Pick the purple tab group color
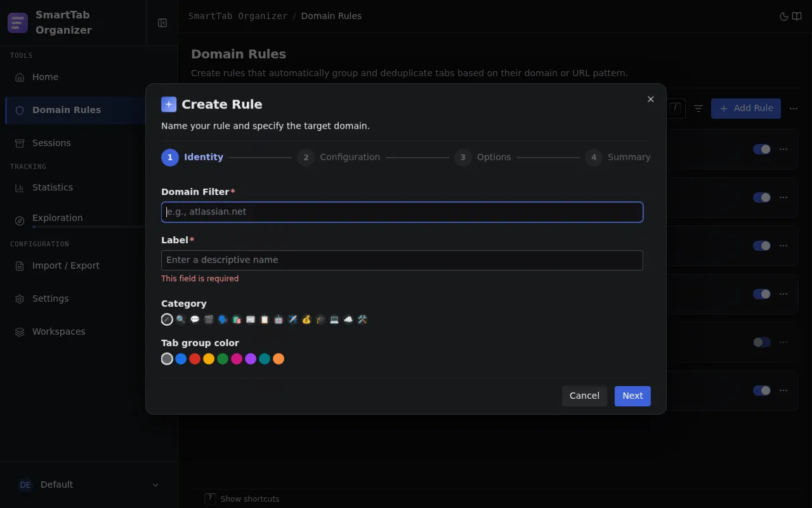 pyautogui.click(x=251, y=359)
